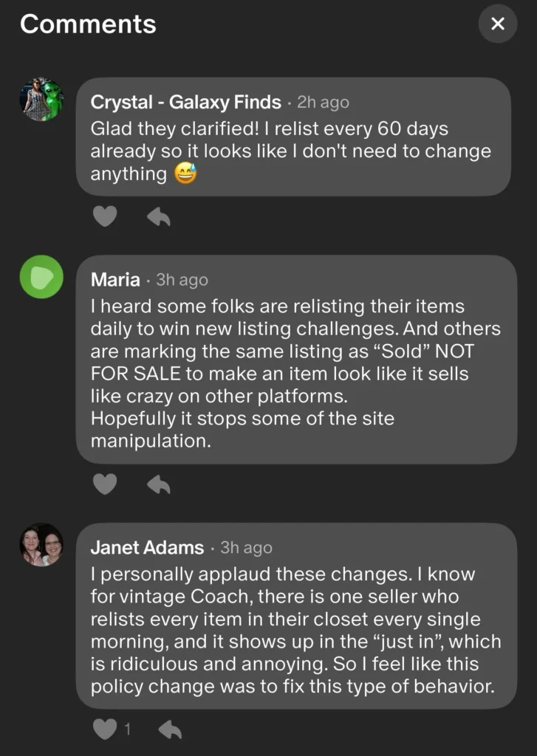Select Janet's comment about vintage Coach
Screen dimensions: 537x756
[295, 630]
